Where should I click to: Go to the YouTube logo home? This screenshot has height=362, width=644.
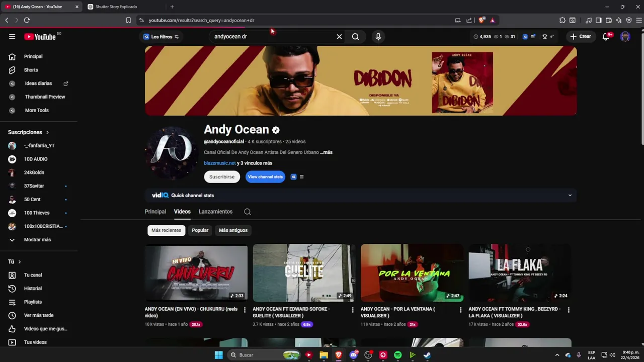pyautogui.click(x=40, y=37)
